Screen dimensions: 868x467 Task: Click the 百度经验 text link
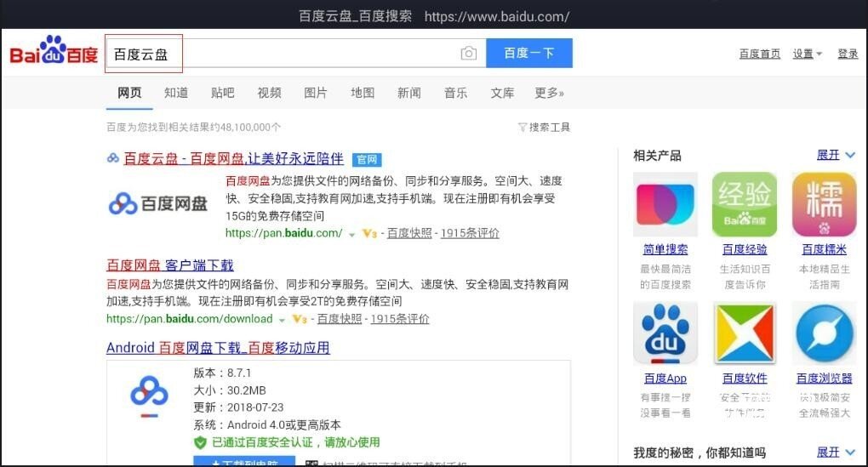(x=745, y=249)
